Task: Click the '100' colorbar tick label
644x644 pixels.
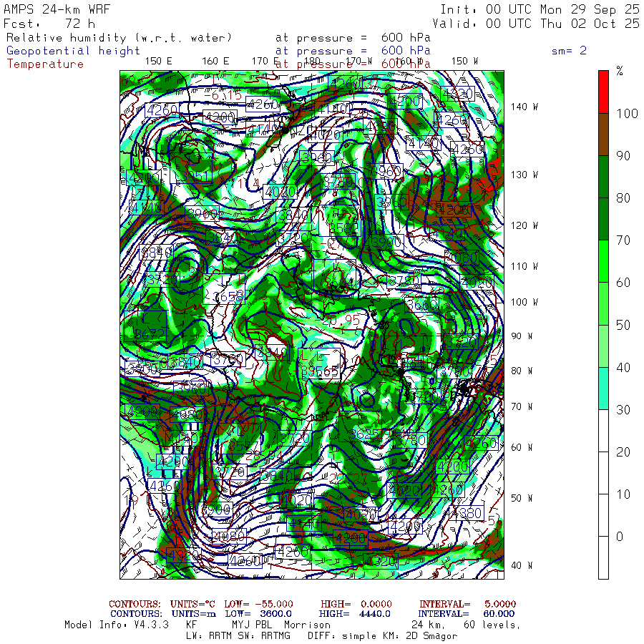Action: pyautogui.click(x=627, y=113)
